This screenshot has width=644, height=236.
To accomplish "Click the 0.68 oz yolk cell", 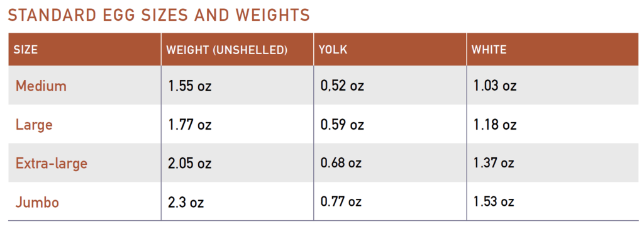I will point(341,163).
